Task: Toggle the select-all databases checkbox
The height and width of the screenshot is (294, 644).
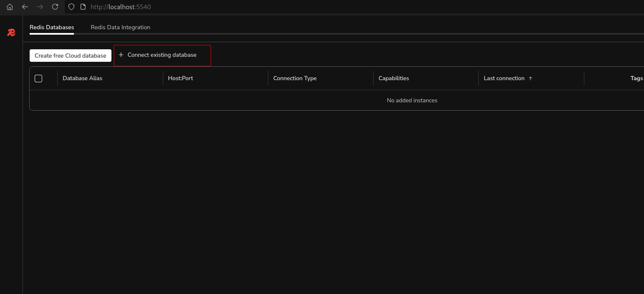Action: pyautogui.click(x=38, y=78)
